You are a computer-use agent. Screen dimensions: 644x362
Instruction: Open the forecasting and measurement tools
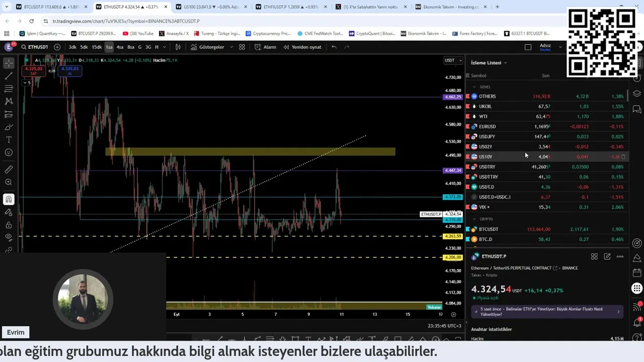coord(9,114)
